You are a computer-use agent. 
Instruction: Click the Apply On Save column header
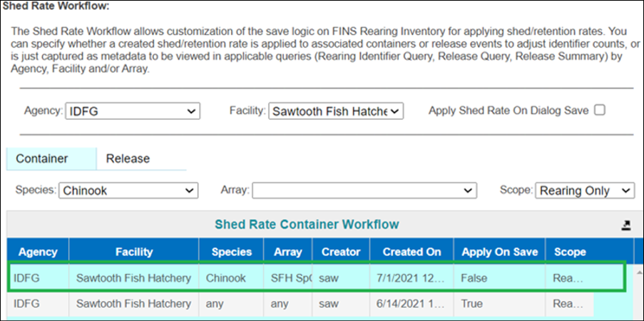(499, 252)
